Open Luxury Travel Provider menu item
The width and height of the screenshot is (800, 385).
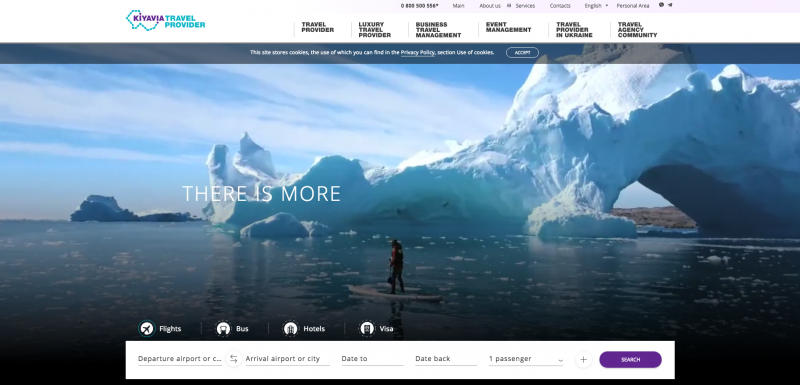(374, 30)
